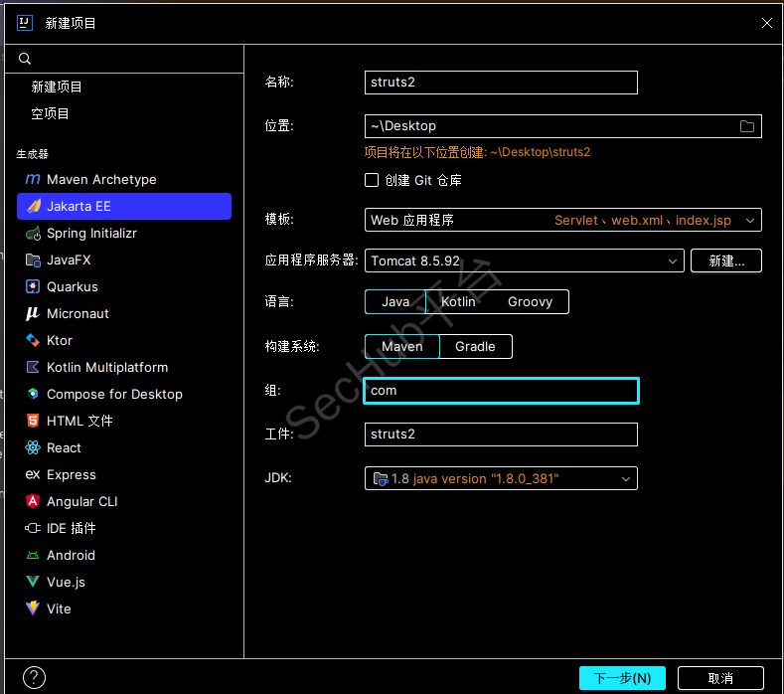Screen dimensions: 784x694
Task: Choose Groovy as the language
Action: [530, 301]
